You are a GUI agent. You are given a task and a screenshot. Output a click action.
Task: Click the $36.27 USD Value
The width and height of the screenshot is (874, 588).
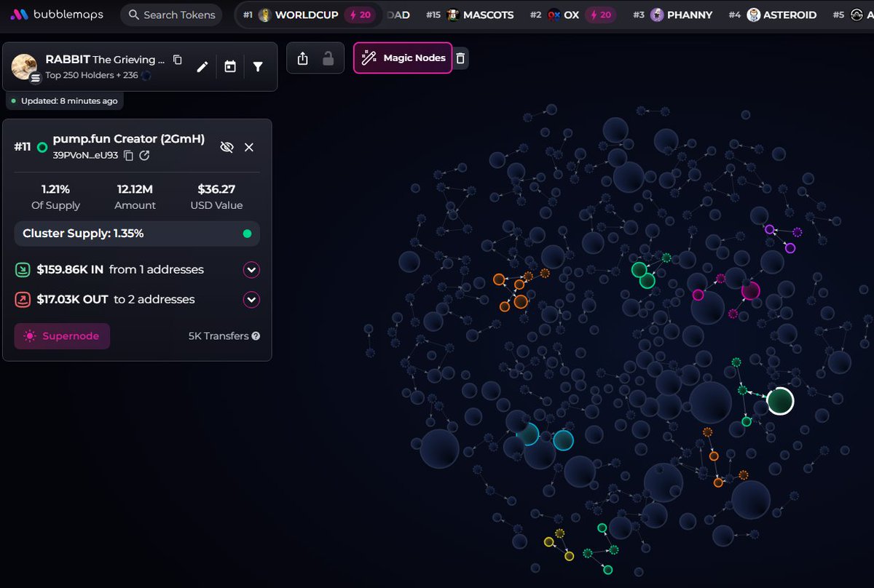point(216,189)
